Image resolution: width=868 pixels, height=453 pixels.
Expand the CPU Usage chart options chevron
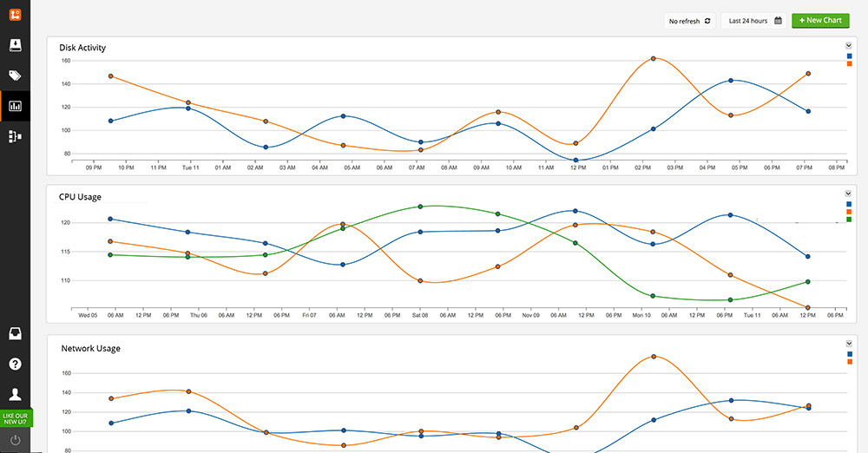tap(848, 193)
